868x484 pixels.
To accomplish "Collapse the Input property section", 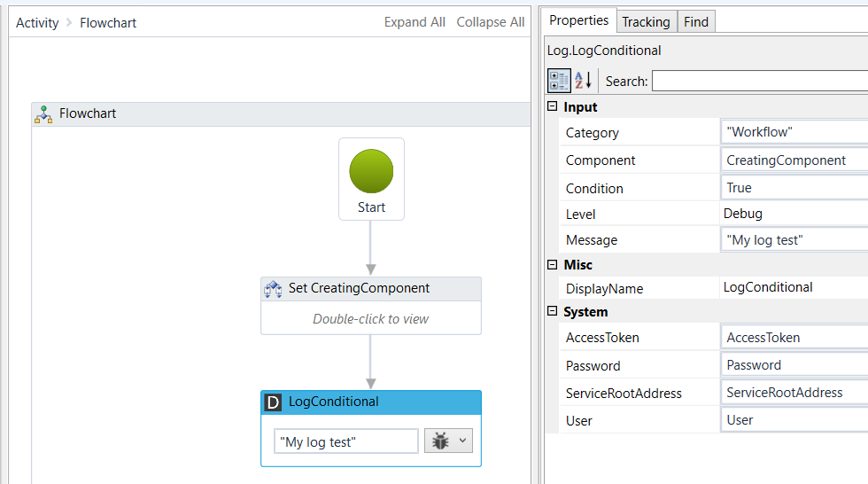I will pos(553,107).
